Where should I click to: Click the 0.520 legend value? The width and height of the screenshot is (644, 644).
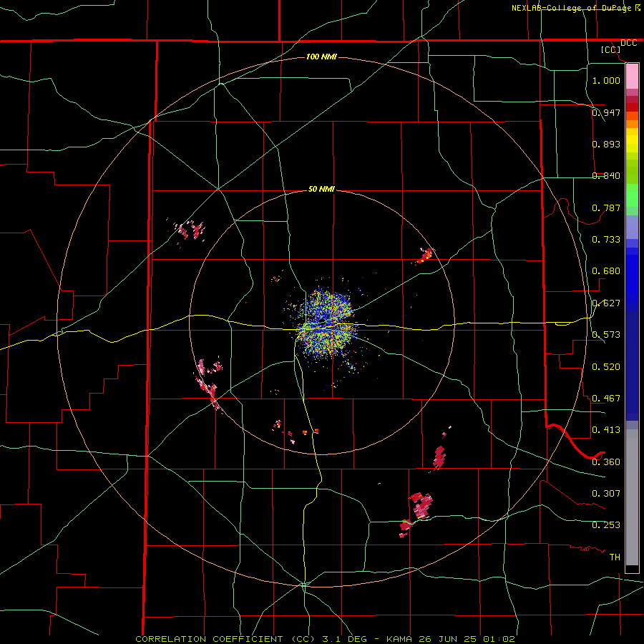tap(606, 366)
